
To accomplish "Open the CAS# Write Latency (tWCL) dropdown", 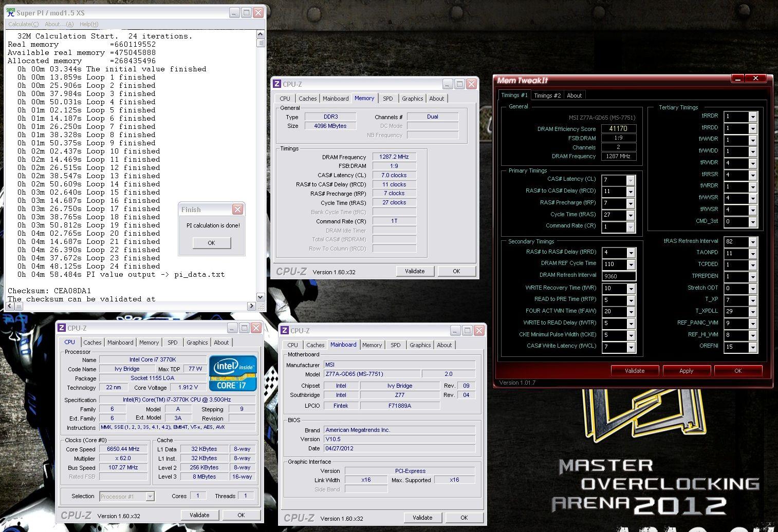I will click(x=631, y=348).
